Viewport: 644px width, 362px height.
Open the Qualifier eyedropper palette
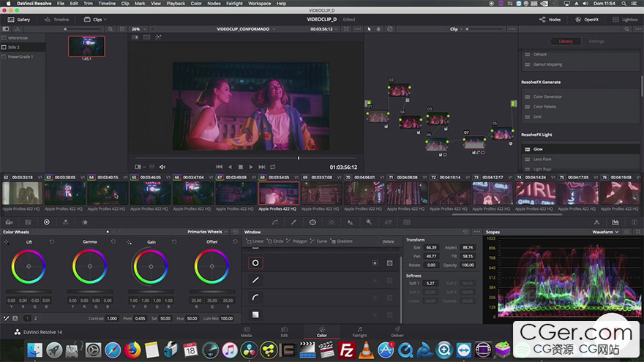point(293,222)
